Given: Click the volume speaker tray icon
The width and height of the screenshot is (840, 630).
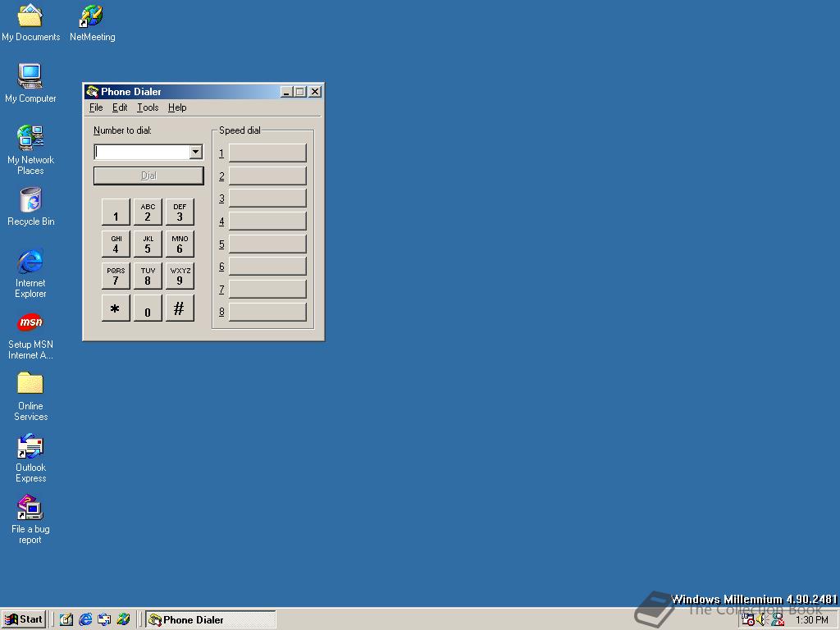Looking at the screenshot, I should [x=762, y=620].
